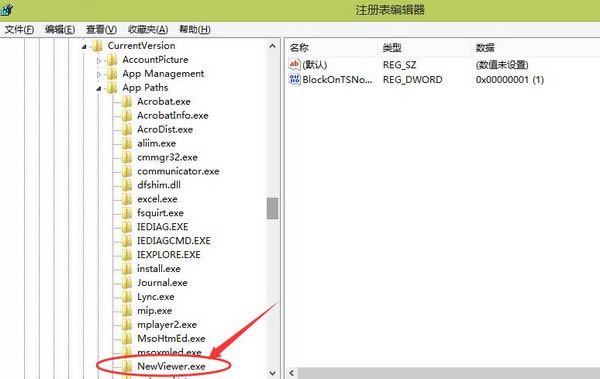Collapse the App Paths key
Viewport: 600px width, 379px height.
(99, 88)
